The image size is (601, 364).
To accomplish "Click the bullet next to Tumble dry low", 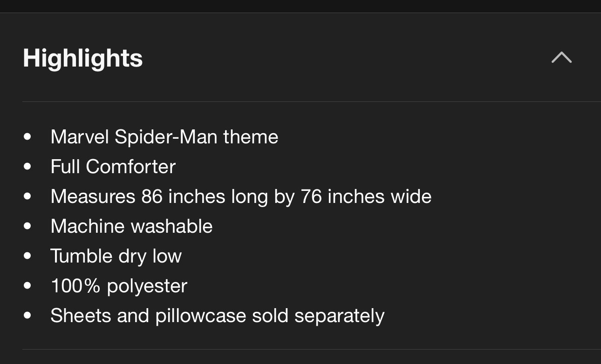I will (27, 256).
